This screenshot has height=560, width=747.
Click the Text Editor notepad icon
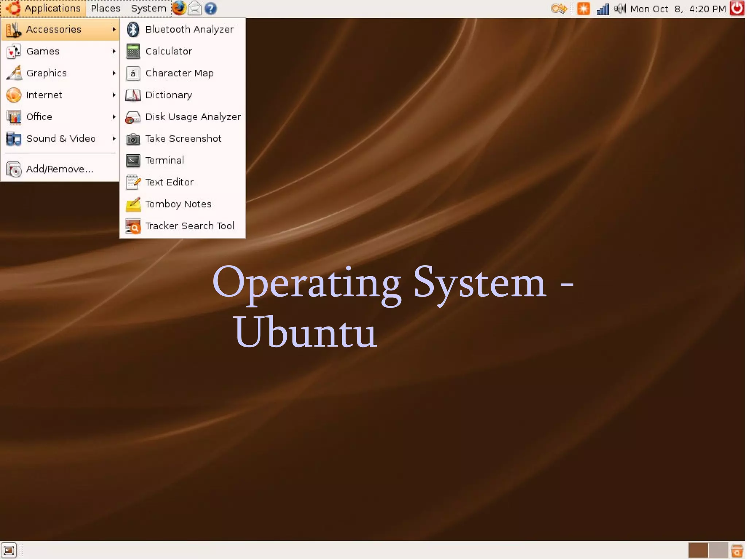(x=133, y=182)
